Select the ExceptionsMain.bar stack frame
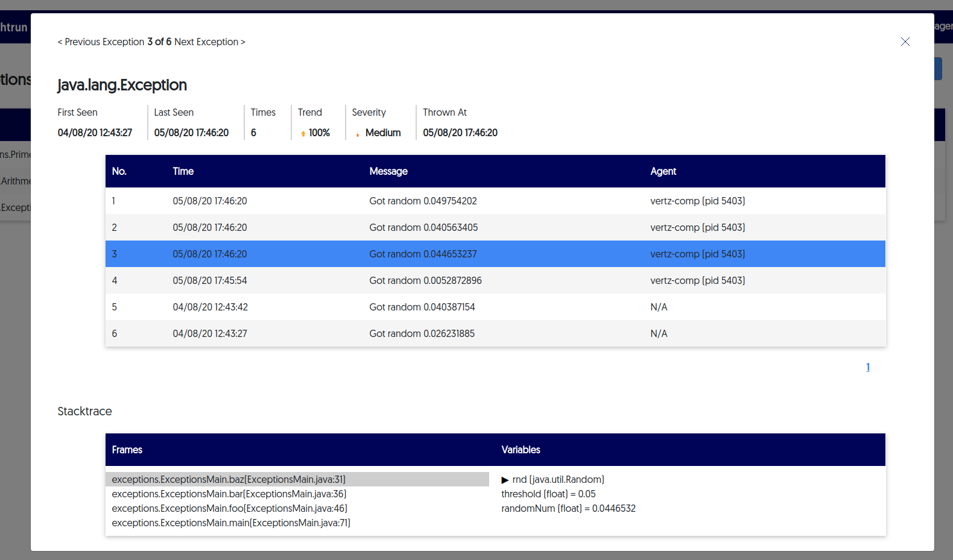Viewport: 953px width, 560px height. (x=229, y=494)
